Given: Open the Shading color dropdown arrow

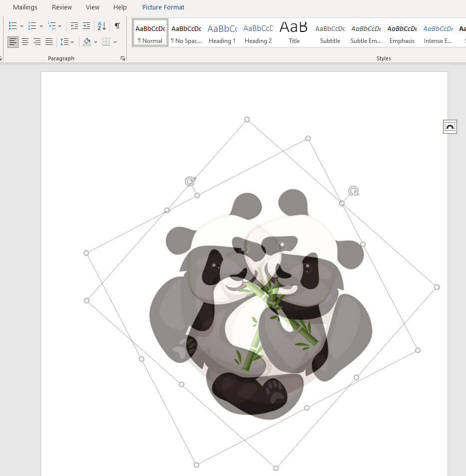Looking at the screenshot, I should coord(95,42).
